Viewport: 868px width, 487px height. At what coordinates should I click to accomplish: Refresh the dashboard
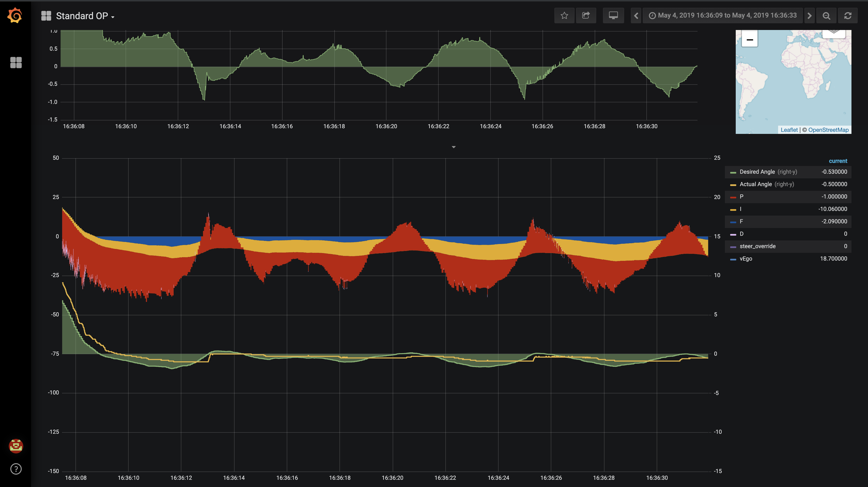point(848,16)
